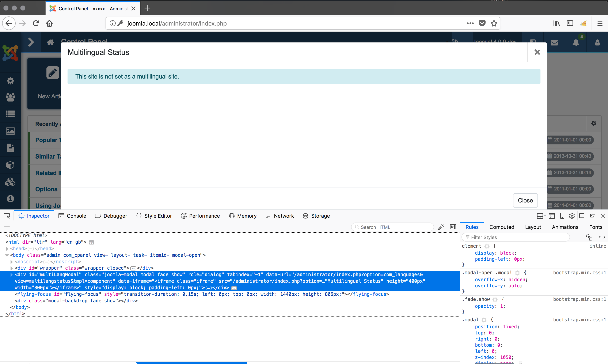
Task: Open the Storage tab
Action: 316,216
